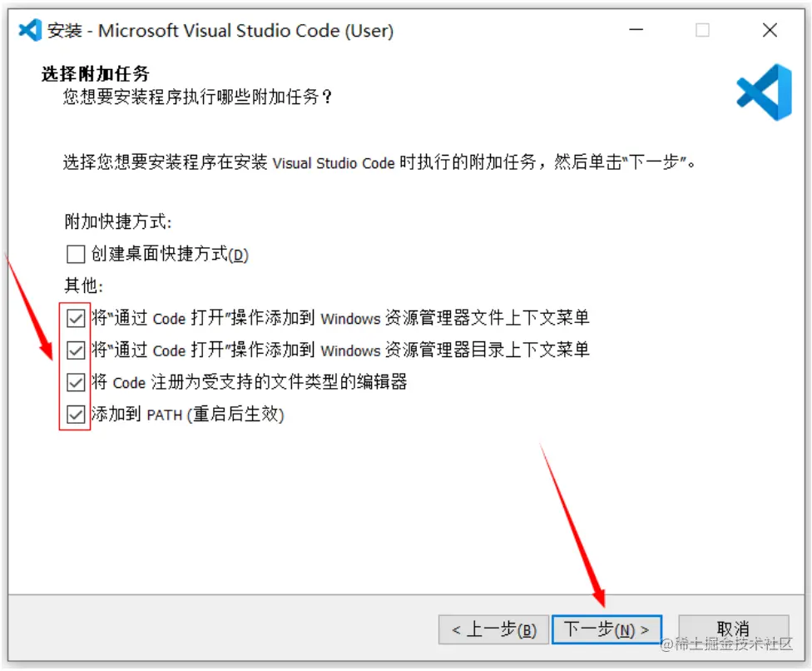Screen dimensions: 812x671
Task: Uncheck the directory context menu 'Open with Code' option
Action: point(76,350)
